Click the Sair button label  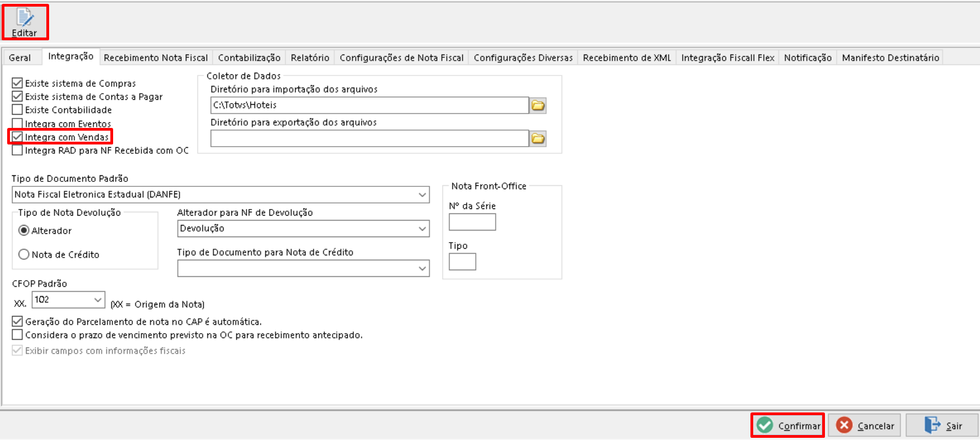(954, 426)
